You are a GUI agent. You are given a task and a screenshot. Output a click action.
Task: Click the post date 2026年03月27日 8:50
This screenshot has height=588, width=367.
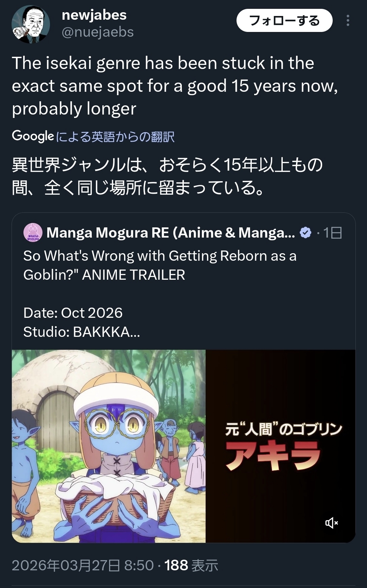[83, 566]
